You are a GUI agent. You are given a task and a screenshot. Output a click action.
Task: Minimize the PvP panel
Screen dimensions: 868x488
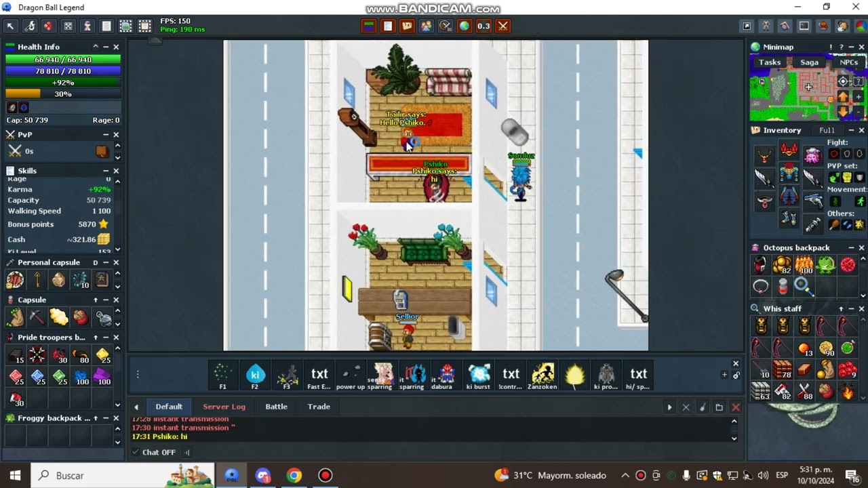[x=106, y=134]
